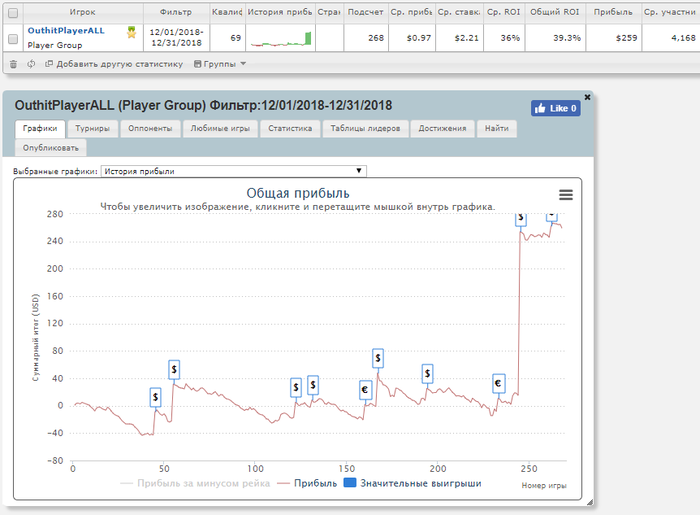This screenshot has height=515, width=700.
Task: Open the 'История прибыли' chart selector
Action: pos(233,171)
